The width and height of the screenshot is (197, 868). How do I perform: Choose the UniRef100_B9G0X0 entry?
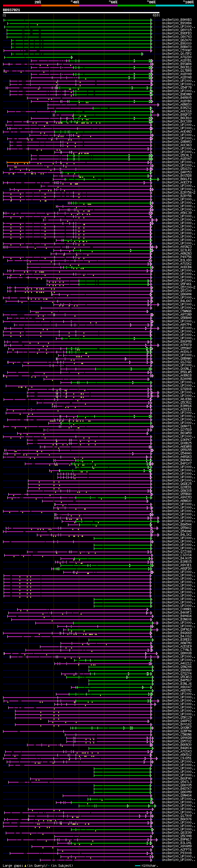(x=177, y=43)
